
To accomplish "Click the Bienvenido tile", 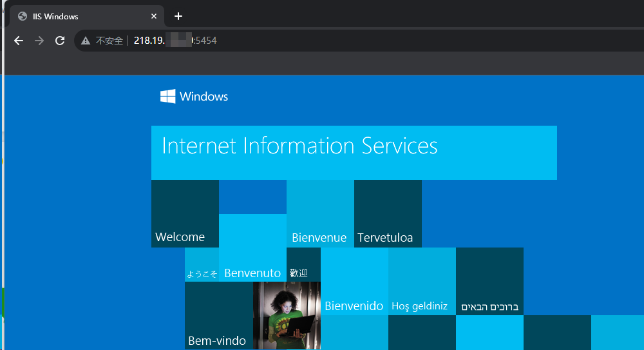I will (x=354, y=282).
